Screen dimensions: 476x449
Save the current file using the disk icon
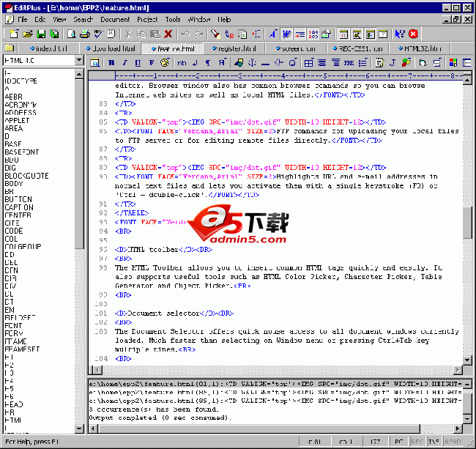point(41,34)
